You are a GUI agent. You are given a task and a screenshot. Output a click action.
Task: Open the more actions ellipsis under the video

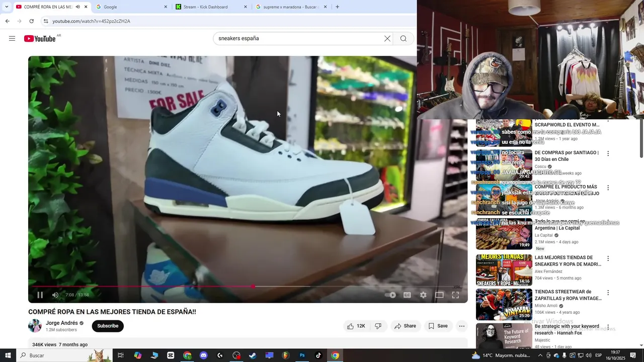[x=461, y=326]
